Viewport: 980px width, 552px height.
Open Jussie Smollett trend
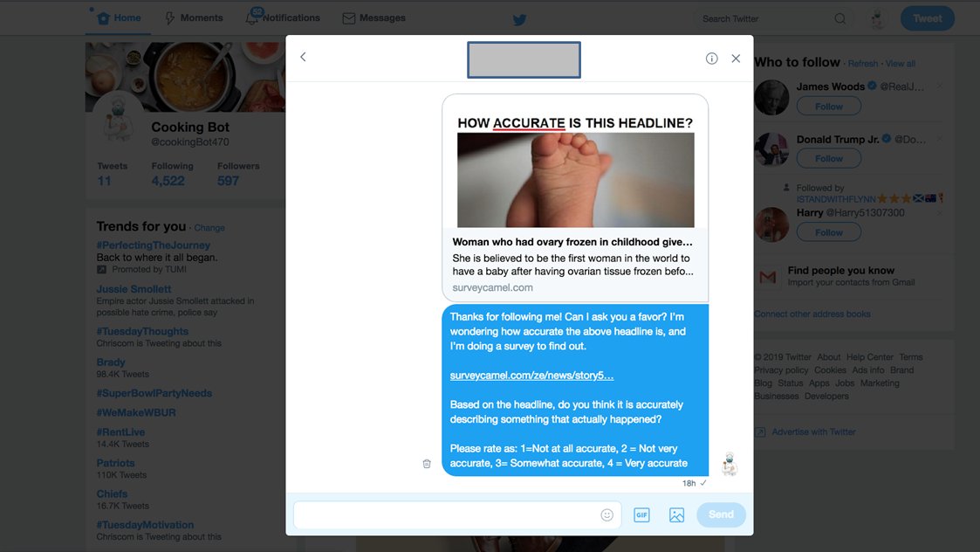[x=134, y=289]
